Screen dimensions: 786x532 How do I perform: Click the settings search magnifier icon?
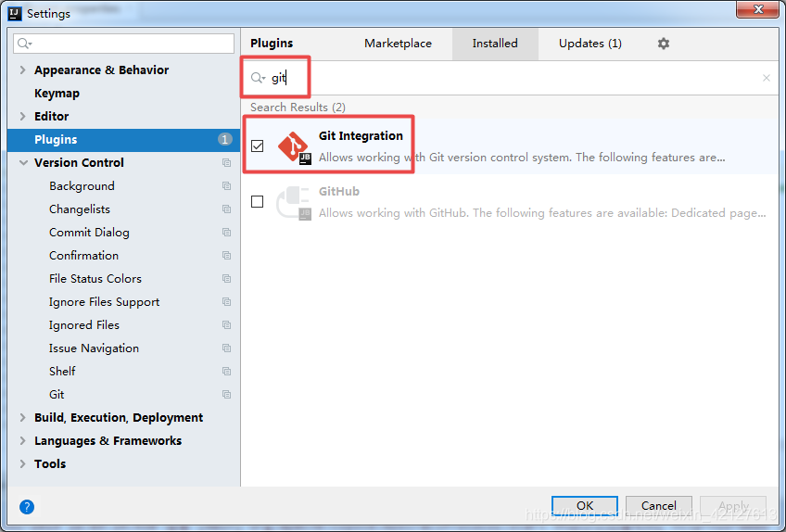click(x=24, y=44)
